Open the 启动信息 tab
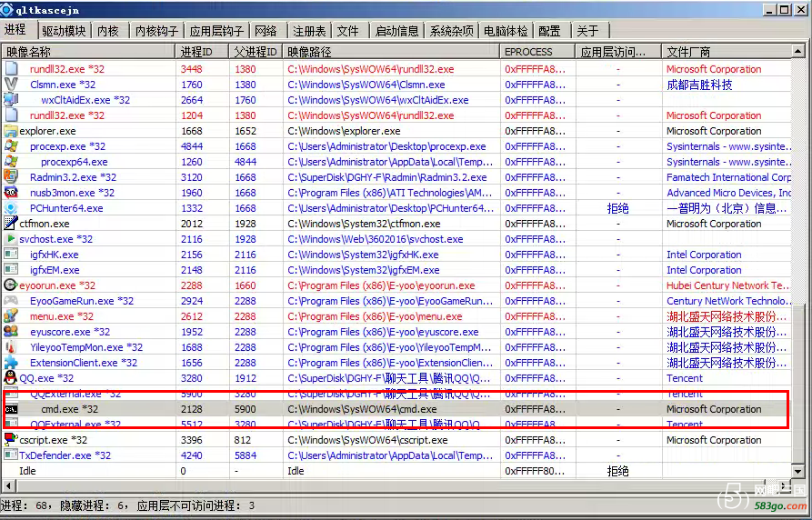This screenshot has width=812, height=520. (x=396, y=31)
